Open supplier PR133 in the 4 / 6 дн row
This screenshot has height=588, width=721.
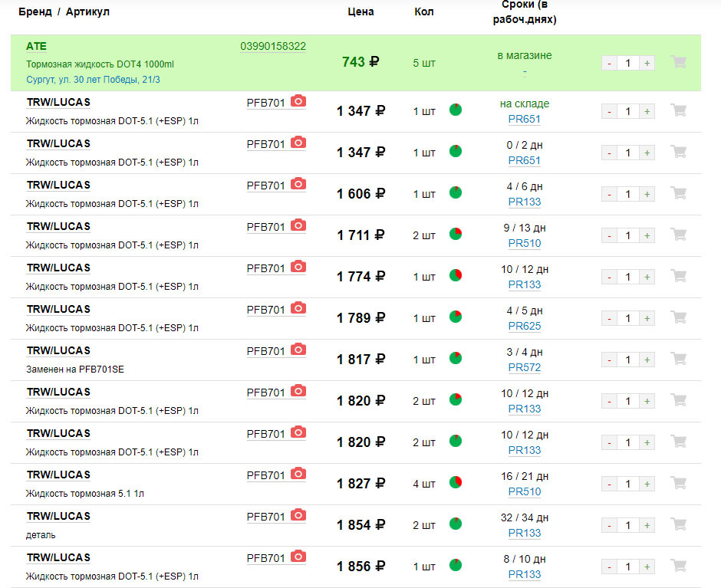(524, 202)
